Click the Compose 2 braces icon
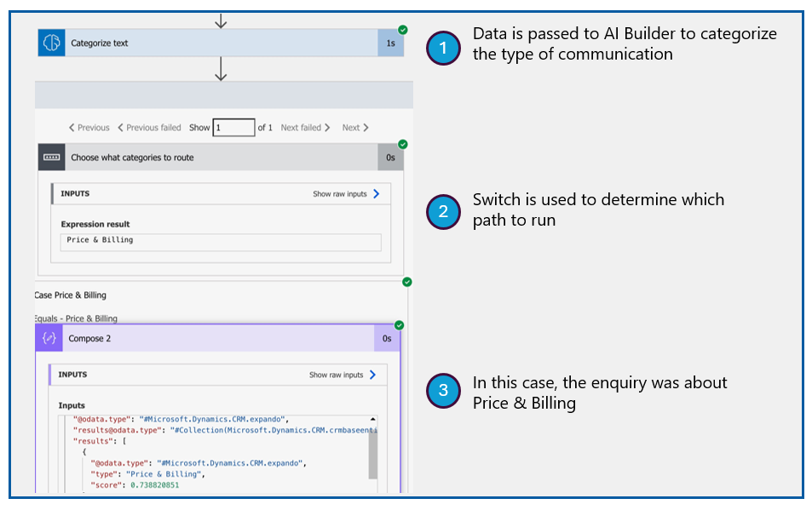812x510 pixels. [x=49, y=338]
